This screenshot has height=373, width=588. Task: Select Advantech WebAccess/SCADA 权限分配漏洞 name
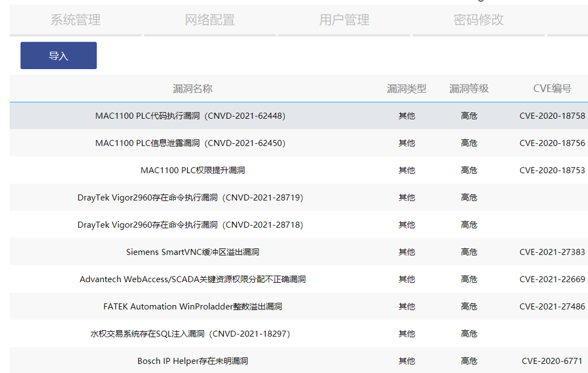pos(192,279)
